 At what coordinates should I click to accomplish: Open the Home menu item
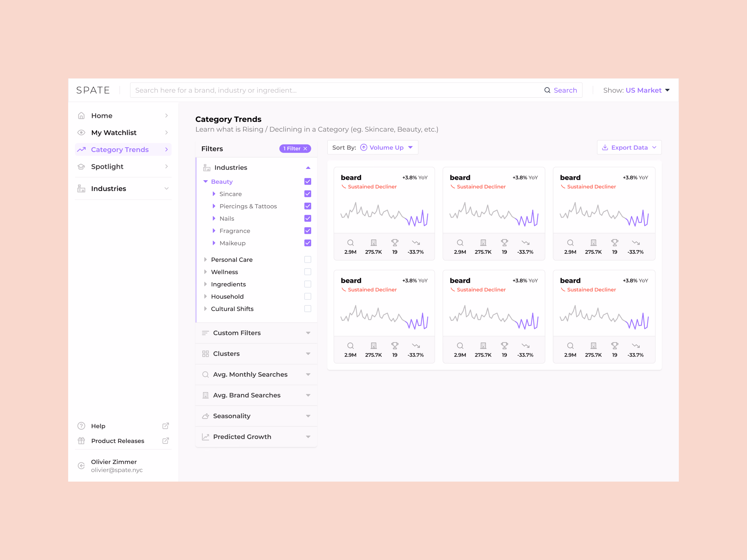click(123, 115)
